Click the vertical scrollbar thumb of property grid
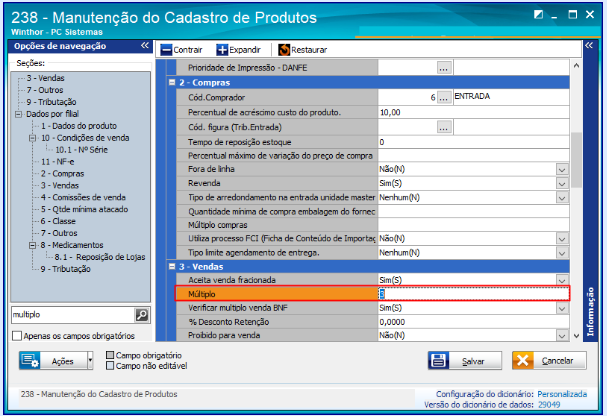 (x=576, y=159)
